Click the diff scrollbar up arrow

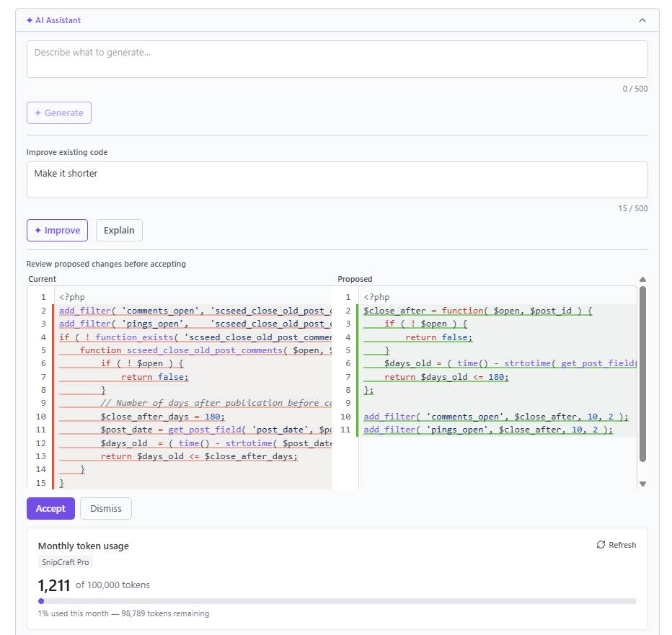[x=642, y=280]
